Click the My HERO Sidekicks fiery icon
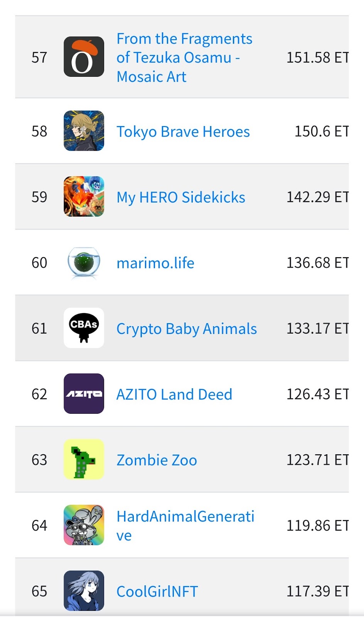This screenshot has height=617, width=364. (84, 197)
